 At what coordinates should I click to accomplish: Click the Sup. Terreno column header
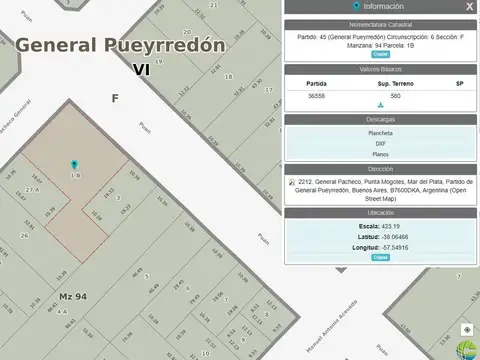pos(395,84)
